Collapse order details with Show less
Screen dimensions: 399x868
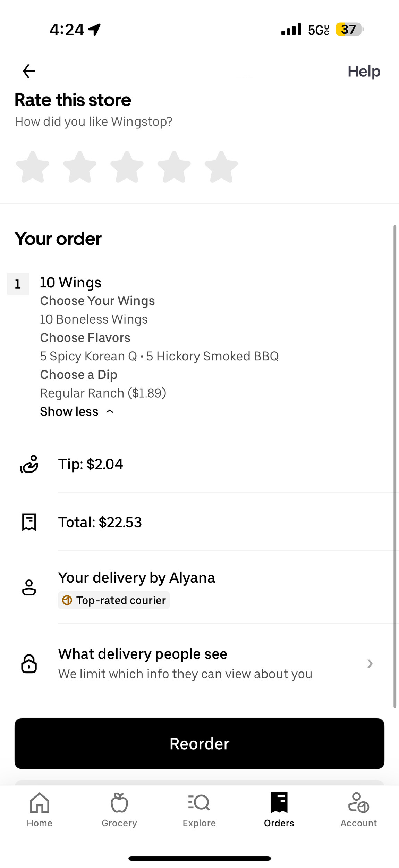(x=77, y=411)
